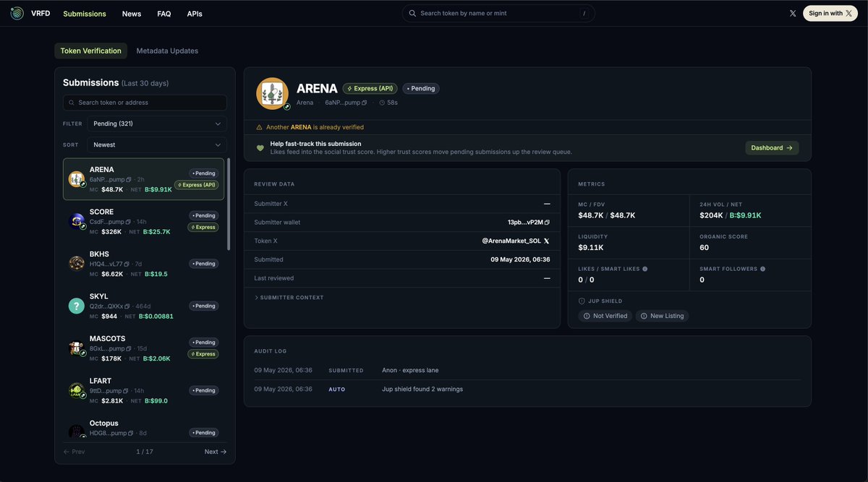Click the BKHS token avatar
868x482 pixels.
[77, 263]
